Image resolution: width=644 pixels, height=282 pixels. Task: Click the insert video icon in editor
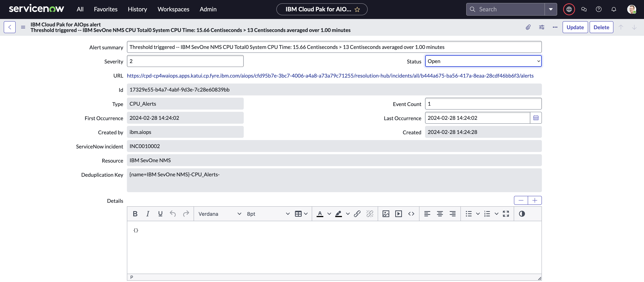[398, 214]
